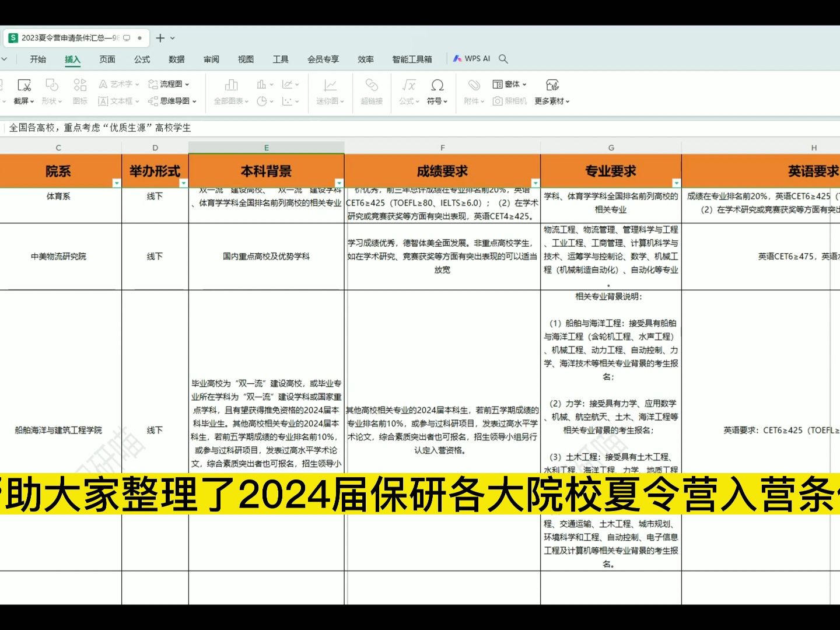Screen dimensions: 840x630
Task: Click the search magnifier icon
Action: (503, 59)
